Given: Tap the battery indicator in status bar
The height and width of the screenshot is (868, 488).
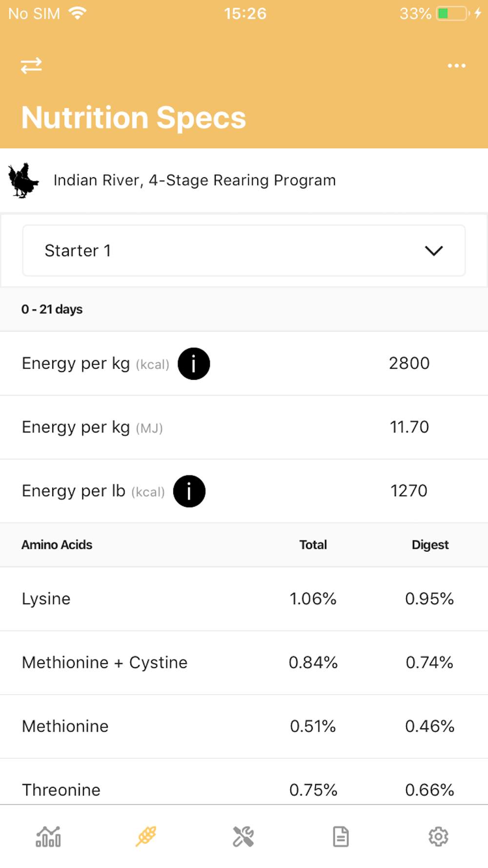Looking at the screenshot, I should (x=453, y=13).
